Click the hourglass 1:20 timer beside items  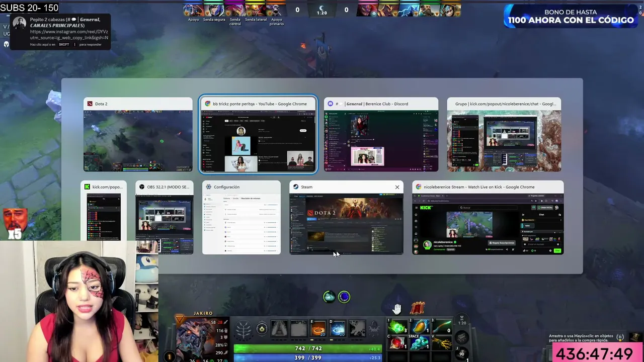pyautogui.click(x=462, y=320)
